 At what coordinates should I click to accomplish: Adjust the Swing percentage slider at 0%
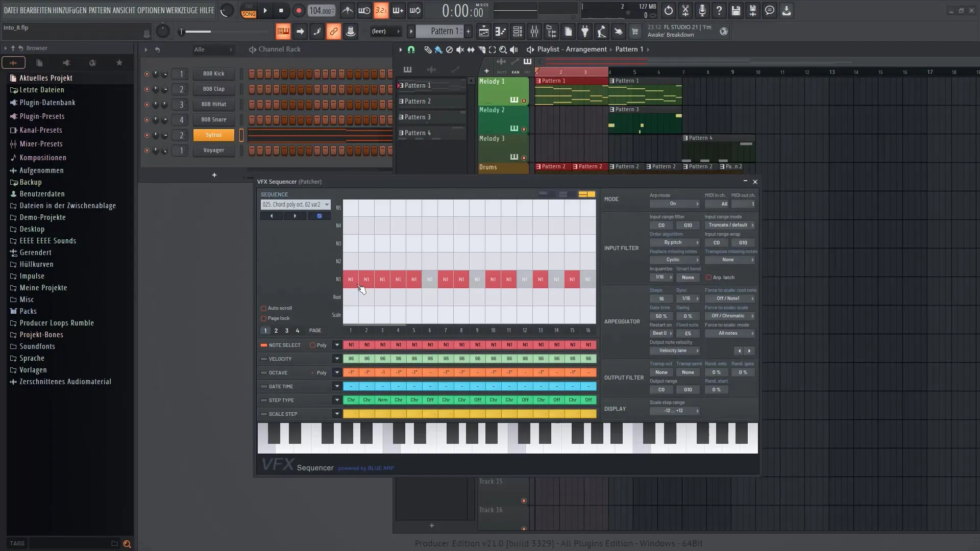(687, 315)
